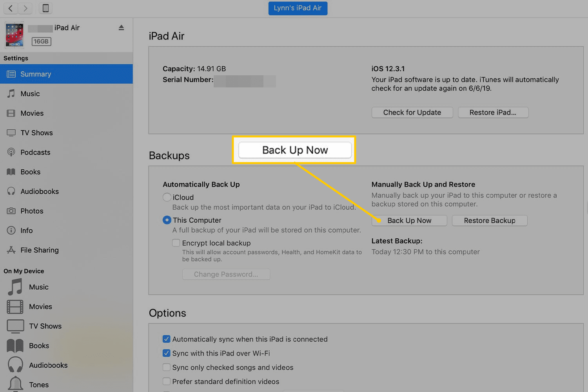
Task: Uncheck Sync with this iPad over Wi-Fi
Action: [x=167, y=353]
